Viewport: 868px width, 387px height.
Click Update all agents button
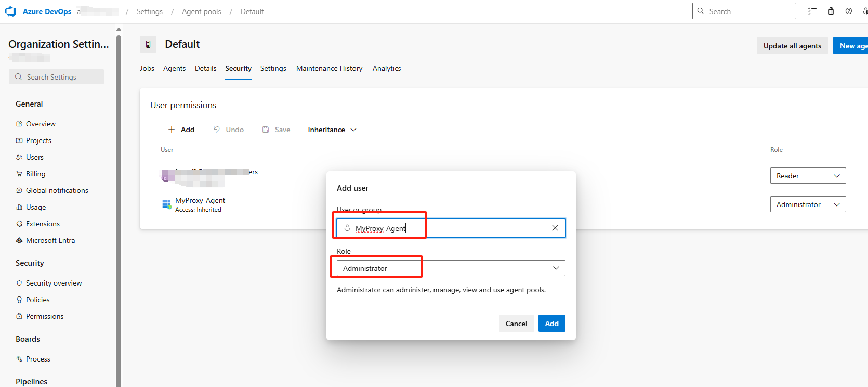point(792,46)
